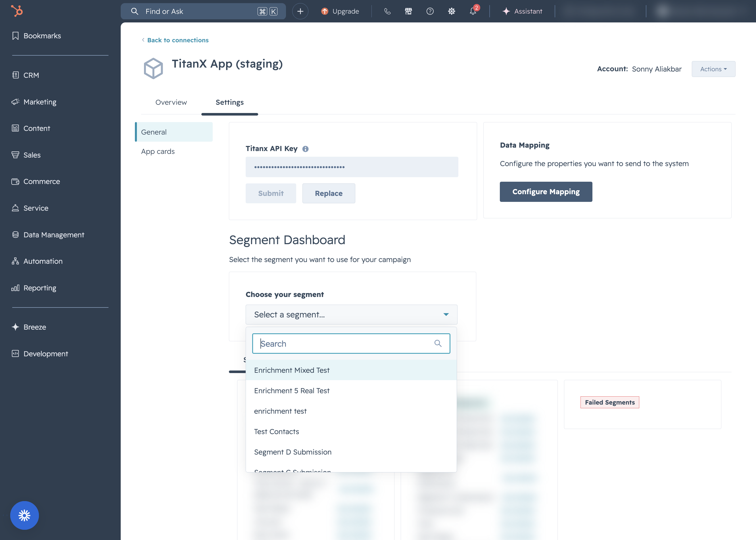Choose Segment D Submission
756x540 pixels.
pyautogui.click(x=351, y=452)
